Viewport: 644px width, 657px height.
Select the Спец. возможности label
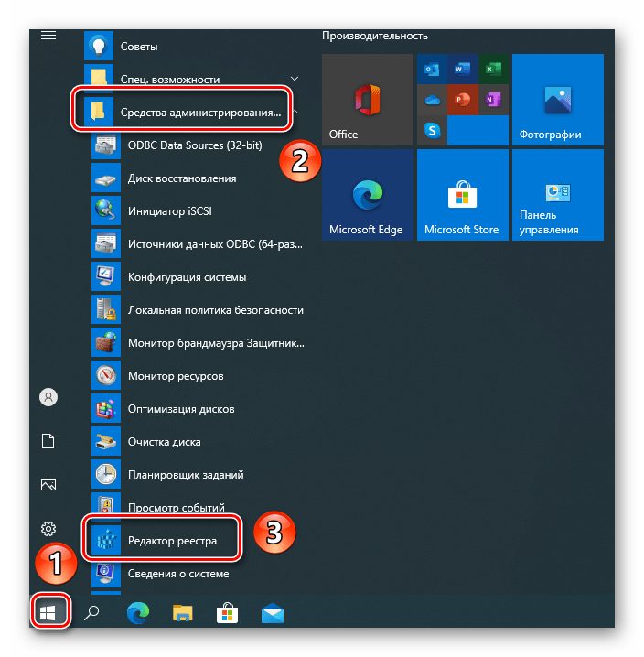170,80
